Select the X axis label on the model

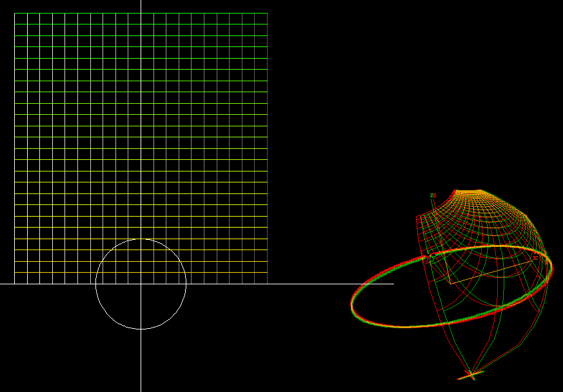click(x=535, y=257)
